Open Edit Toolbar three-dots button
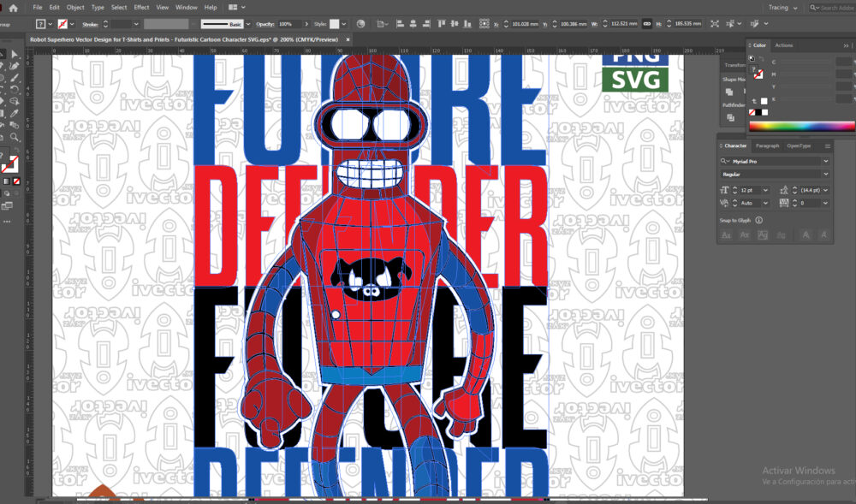The image size is (856, 504). point(7,222)
